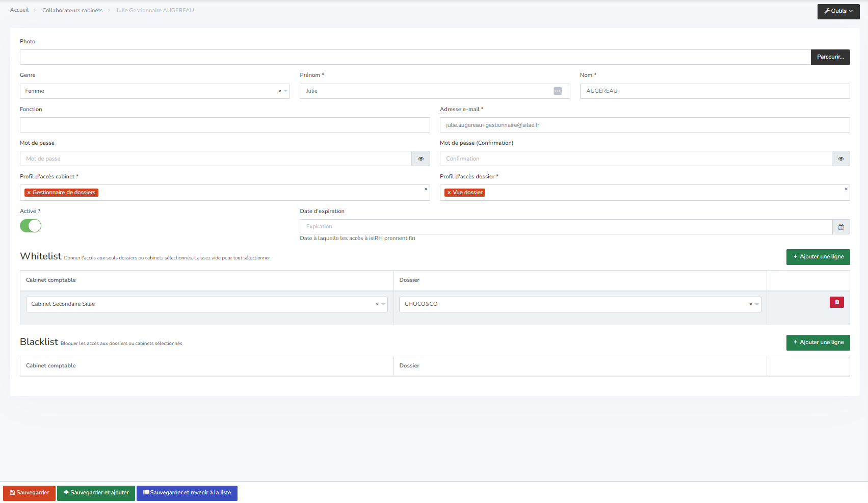
Task: Remove the Vue dossier tag
Action: coord(449,193)
